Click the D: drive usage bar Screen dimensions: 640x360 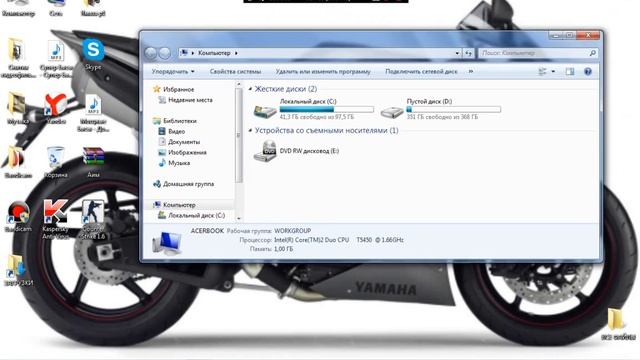[x=453, y=109]
